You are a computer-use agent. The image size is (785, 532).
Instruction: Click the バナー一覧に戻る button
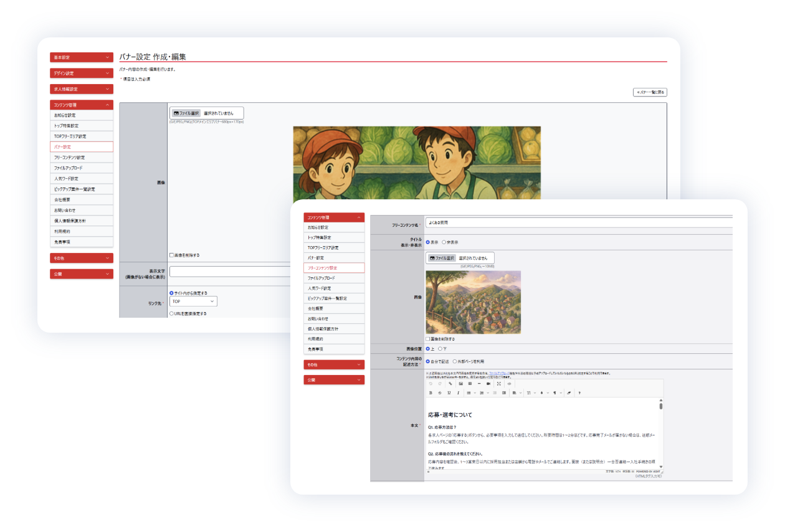650,92
